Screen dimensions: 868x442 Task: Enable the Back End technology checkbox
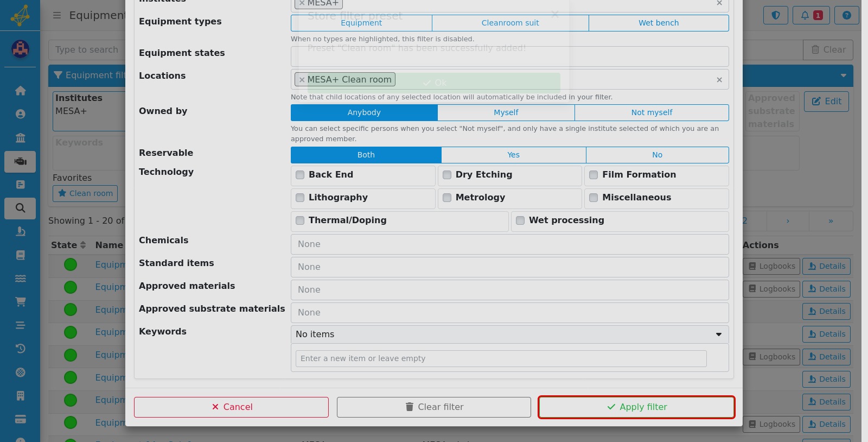click(300, 175)
